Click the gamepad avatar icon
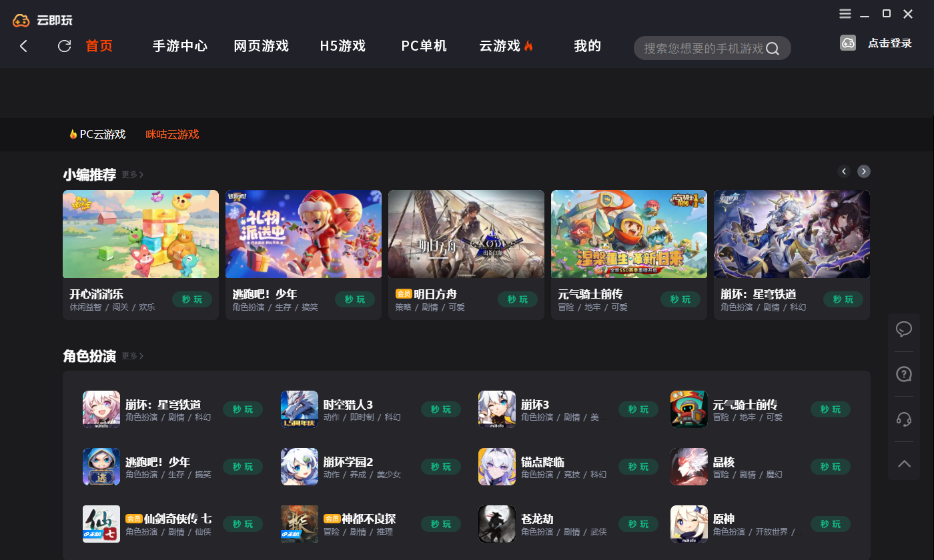Screen dimensions: 934x560 (x=848, y=43)
